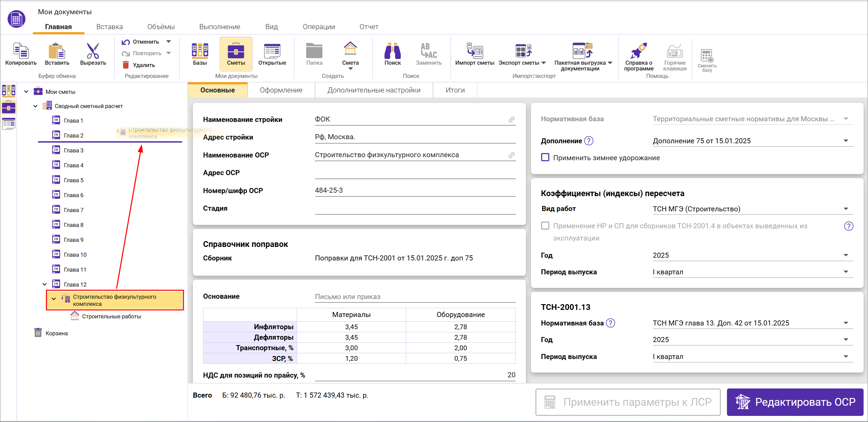Click the Вырезать scissors icon
Viewport: 868px width, 422px height.
(x=93, y=51)
